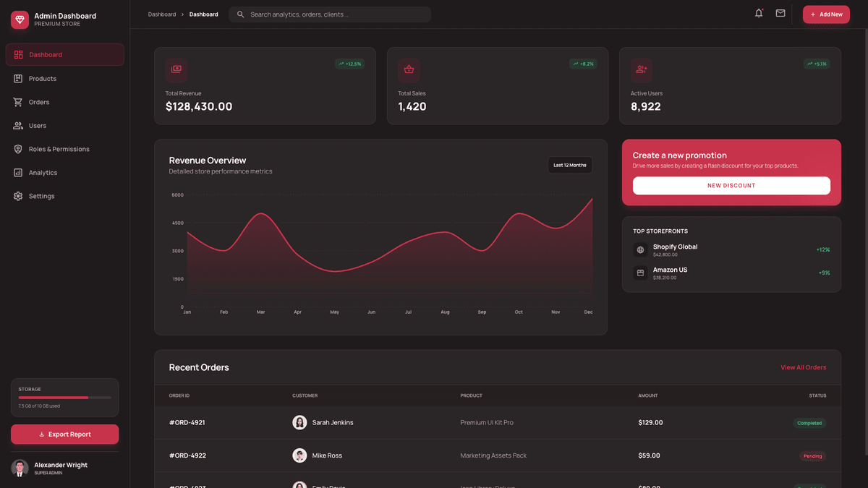Viewport: 868px width, 488px height.
Task: Select the Settings gear in sidebar
Action: tap(17, 195)
